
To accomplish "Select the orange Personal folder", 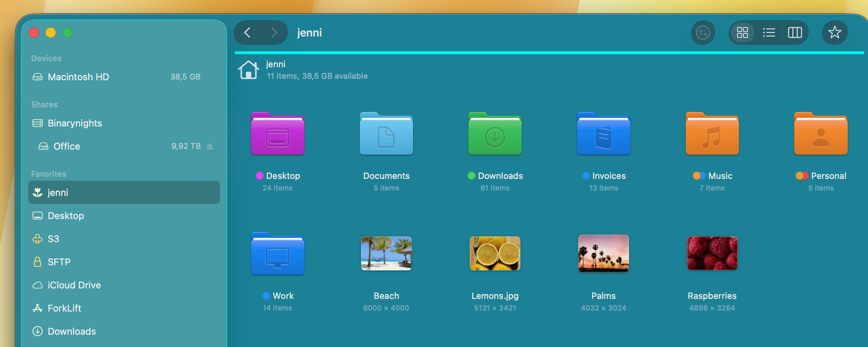I will (821, 134).
